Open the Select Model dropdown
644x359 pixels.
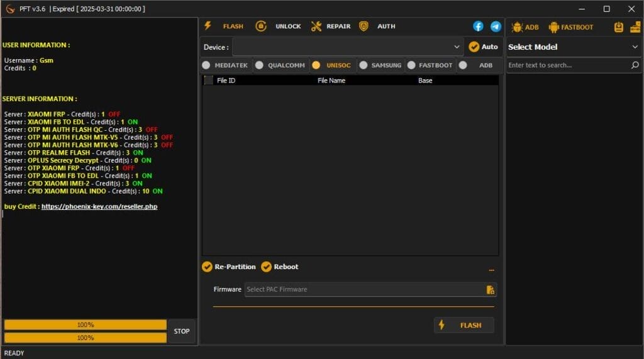click(574, 47)
